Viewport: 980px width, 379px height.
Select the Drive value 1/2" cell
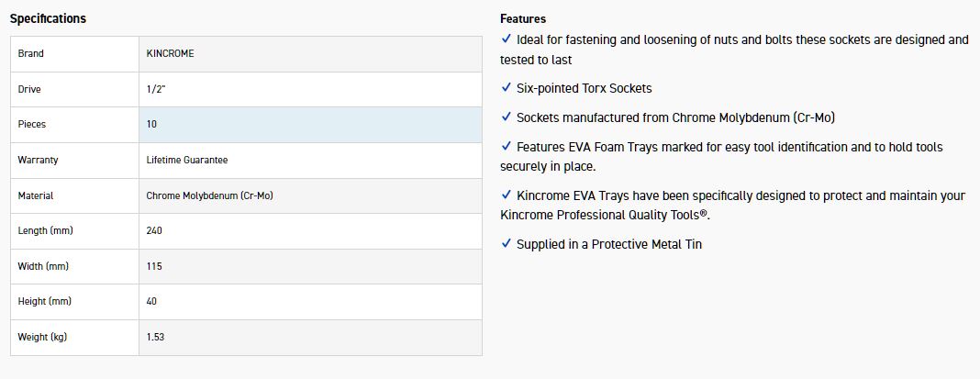point(310,89)
